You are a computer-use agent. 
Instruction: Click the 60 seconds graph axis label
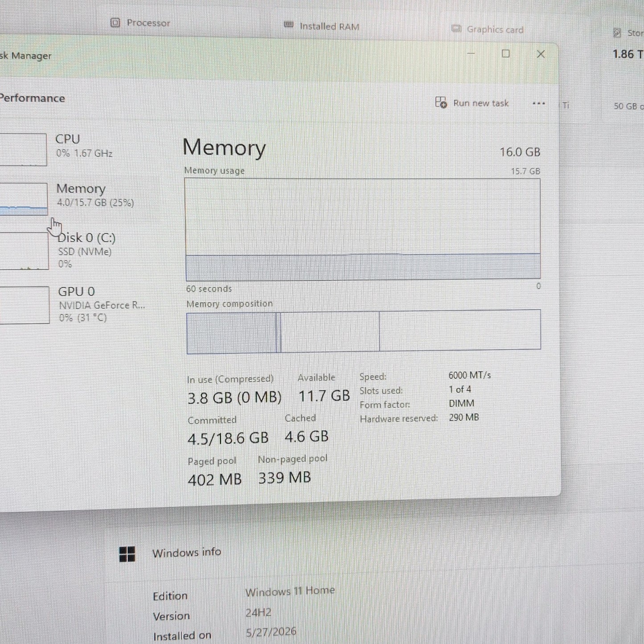[x=209, y=289]
